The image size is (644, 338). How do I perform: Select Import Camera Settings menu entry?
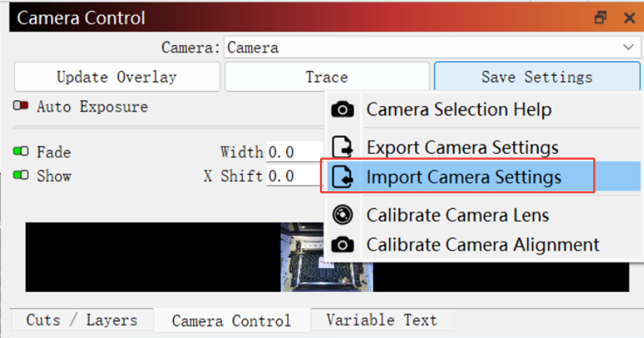pos(464,176)
